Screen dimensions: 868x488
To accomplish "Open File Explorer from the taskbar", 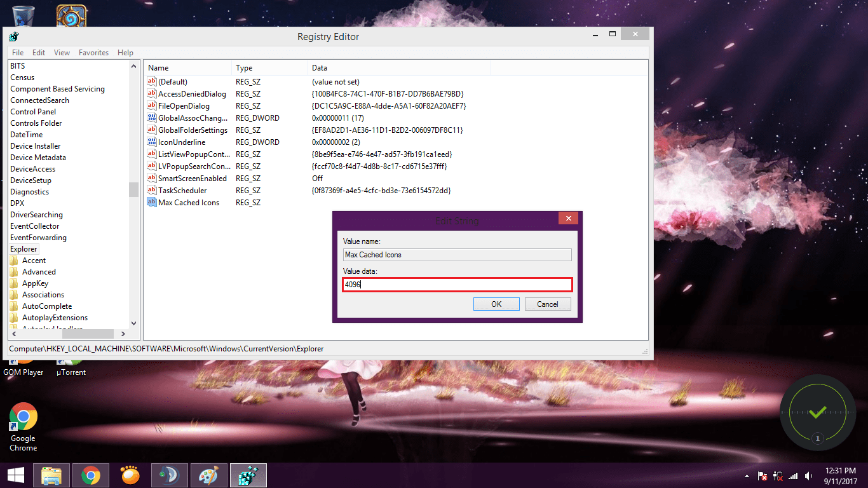I will (x=51, y=475).
